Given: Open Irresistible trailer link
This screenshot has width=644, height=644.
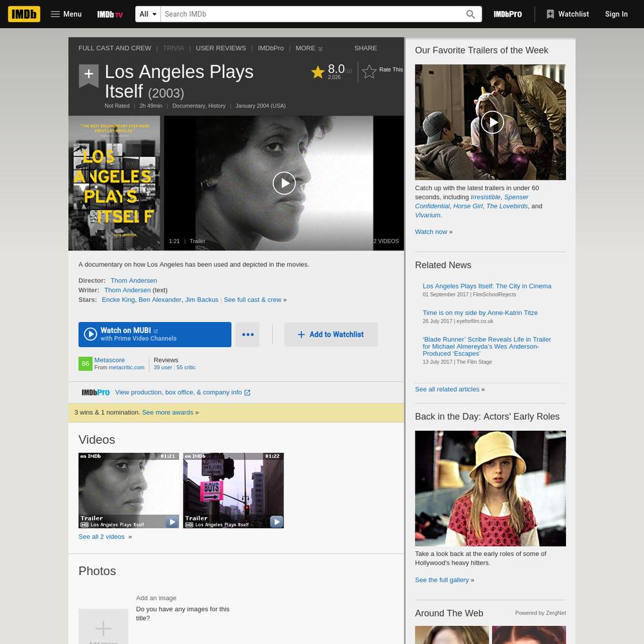Looking at the screenshot, I should [486, 197].
